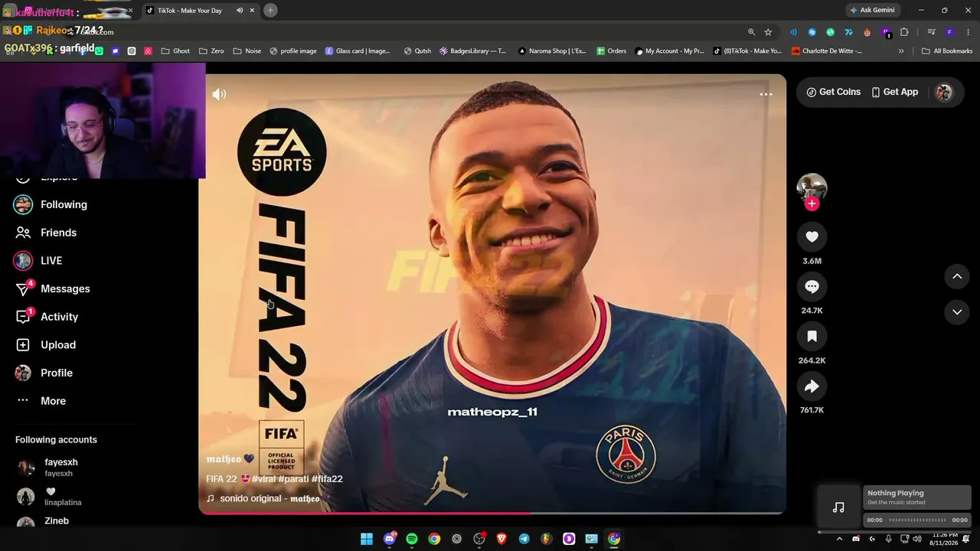
Task: Open the linaplatina following account
Action: tap(49, 497)
